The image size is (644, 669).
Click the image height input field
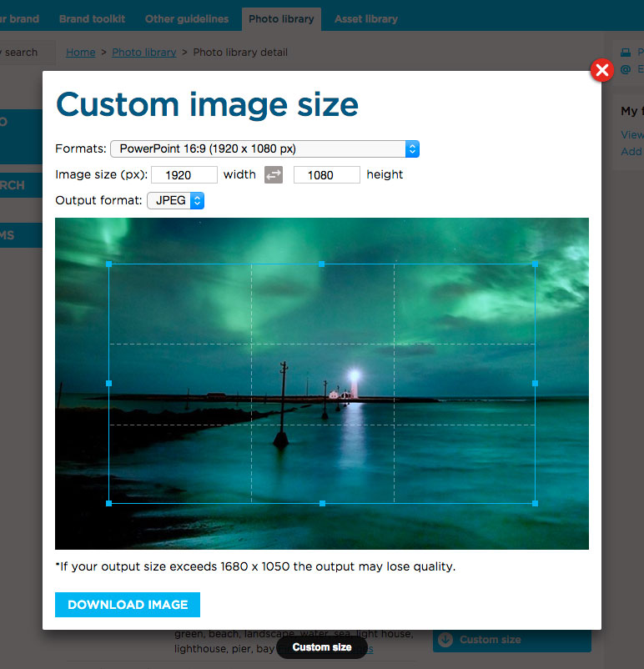(x=326, y=174)
